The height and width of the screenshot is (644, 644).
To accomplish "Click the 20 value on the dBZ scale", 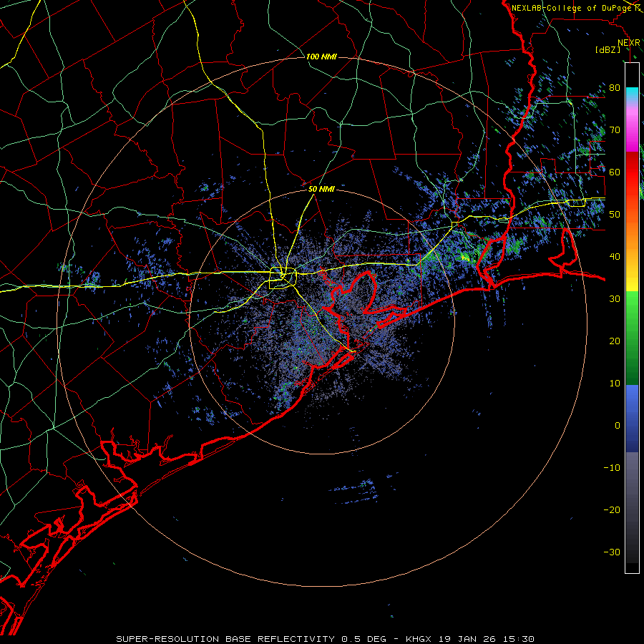I will 615,341.
